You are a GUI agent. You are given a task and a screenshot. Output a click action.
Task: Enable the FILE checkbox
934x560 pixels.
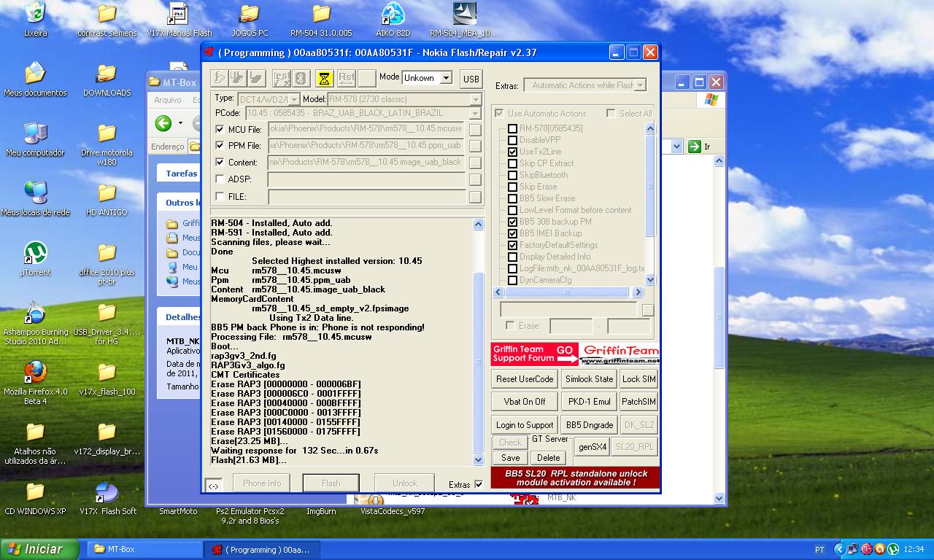coord(220,197)
